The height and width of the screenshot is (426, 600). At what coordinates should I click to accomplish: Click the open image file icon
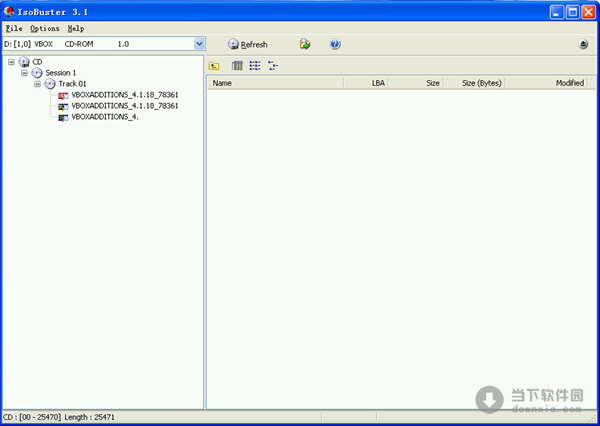pos(305,44)
